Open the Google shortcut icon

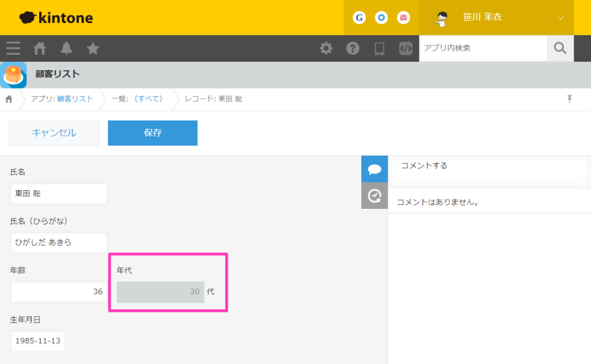pos(359,17)
